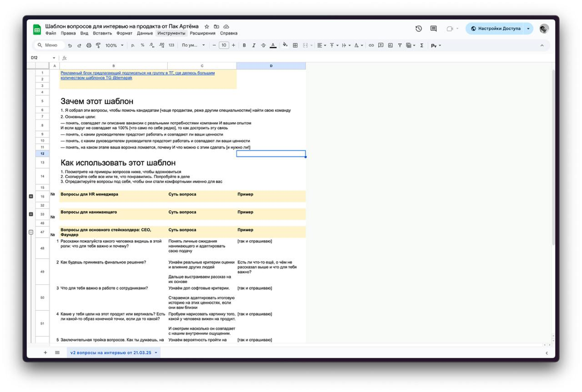Open the comments panel icon
This screenshot has width=582, height=392.
tap(434, 29)
